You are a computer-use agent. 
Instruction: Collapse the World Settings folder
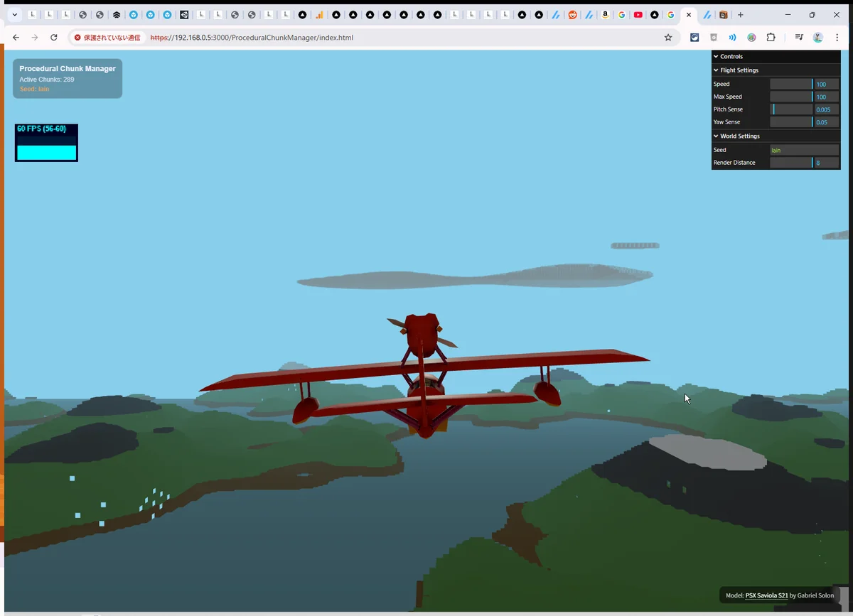click(739, 136)
